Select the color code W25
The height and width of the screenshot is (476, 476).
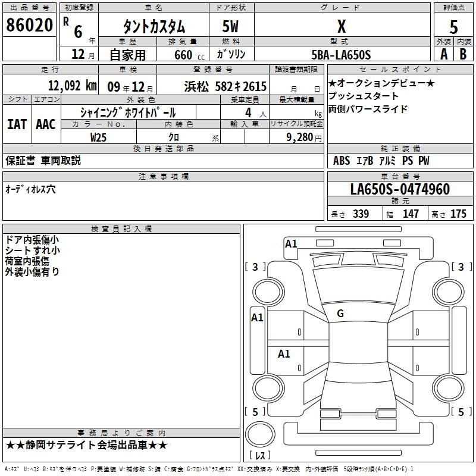coord(99,137)
